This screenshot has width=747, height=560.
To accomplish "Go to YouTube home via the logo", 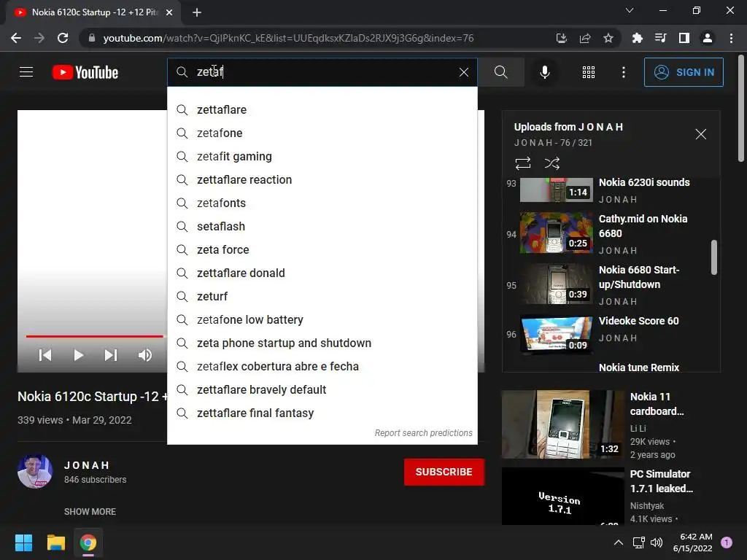I will tap(85, 72).
